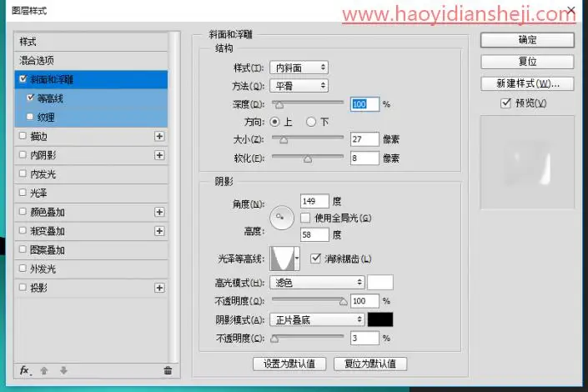Click shadow 不透明度 field showing 3
588x392 pixels.
[x=364, y=339]
